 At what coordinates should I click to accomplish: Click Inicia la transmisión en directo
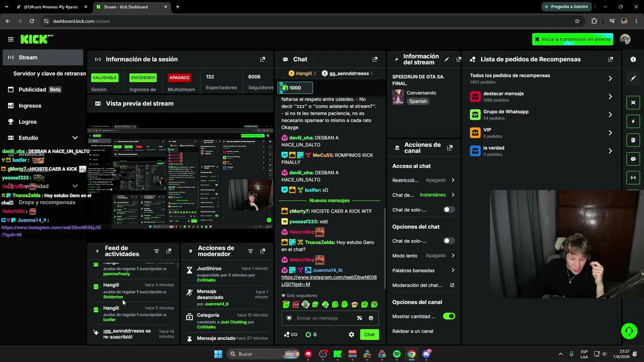[x=573, y=39]
